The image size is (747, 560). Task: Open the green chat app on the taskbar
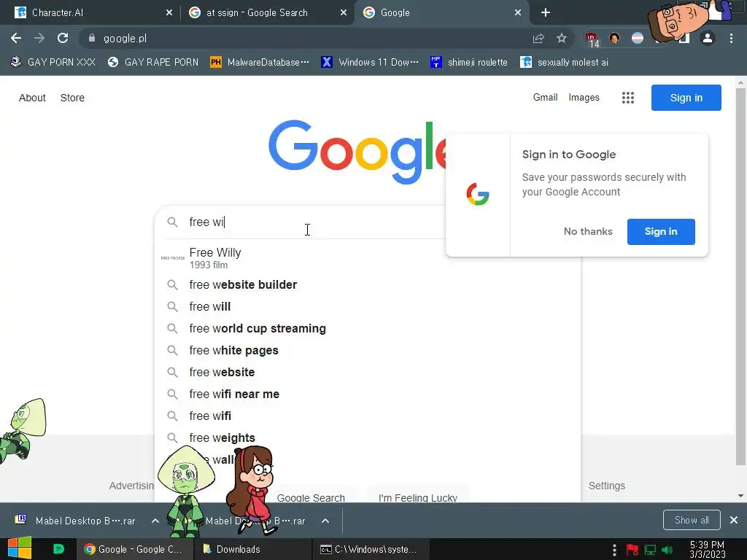tap(58, 549)
